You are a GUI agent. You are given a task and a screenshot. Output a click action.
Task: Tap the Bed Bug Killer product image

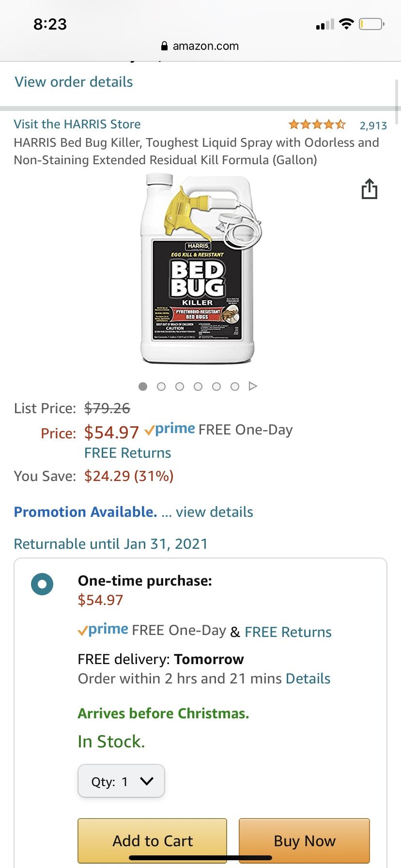click(198, 269)
